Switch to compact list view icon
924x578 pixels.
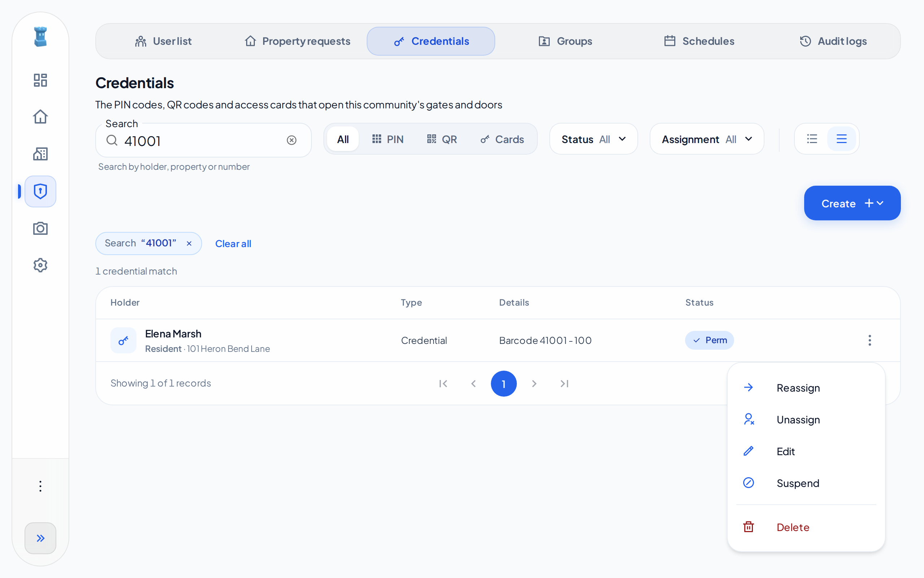pyautogui.click(x=812, y=139)
